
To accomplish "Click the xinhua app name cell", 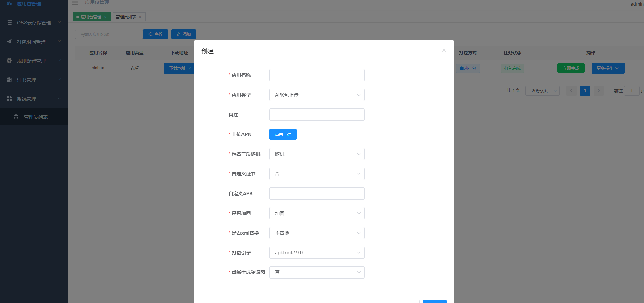I will coord(98,68).
